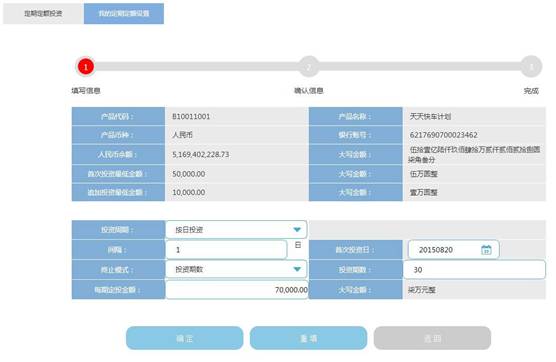The image size is (556, 362).
Task: Click the amount field showing 70,000.00
Action: coord(237,290)
